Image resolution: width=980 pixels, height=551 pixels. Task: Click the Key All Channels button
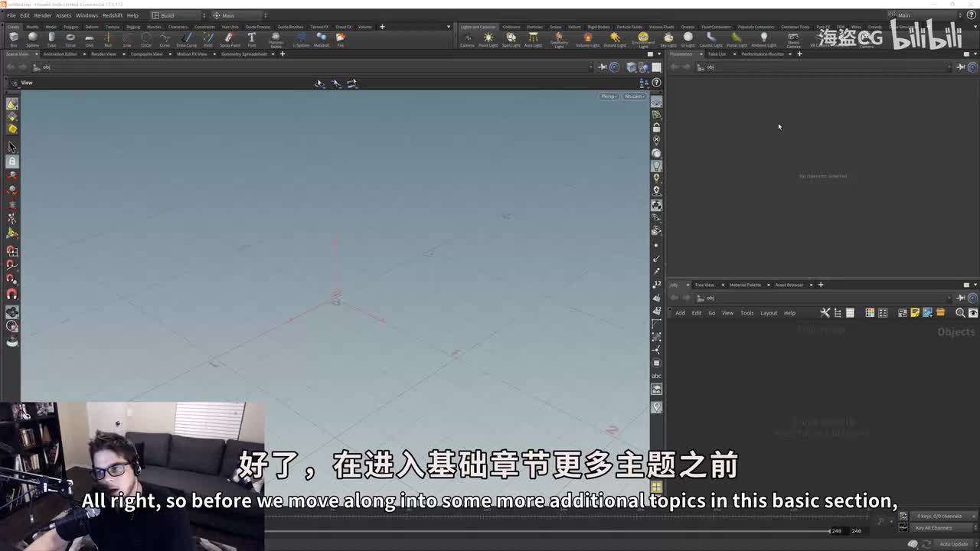[x=933, y=528]
